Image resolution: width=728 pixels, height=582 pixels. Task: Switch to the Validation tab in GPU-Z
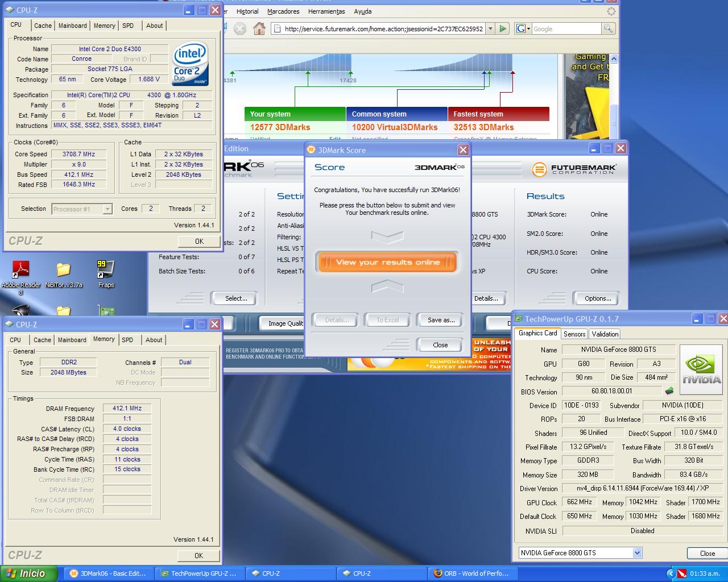click(x=605, y=334)
